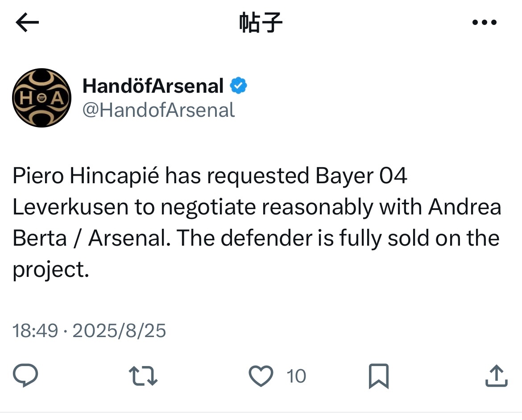Open the three-dot more options menu

pyautogui.click(x=485, y=22)
